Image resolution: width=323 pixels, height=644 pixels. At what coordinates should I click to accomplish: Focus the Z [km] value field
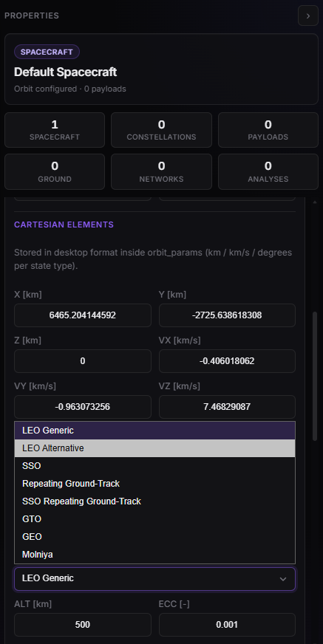tap(83, 361)
